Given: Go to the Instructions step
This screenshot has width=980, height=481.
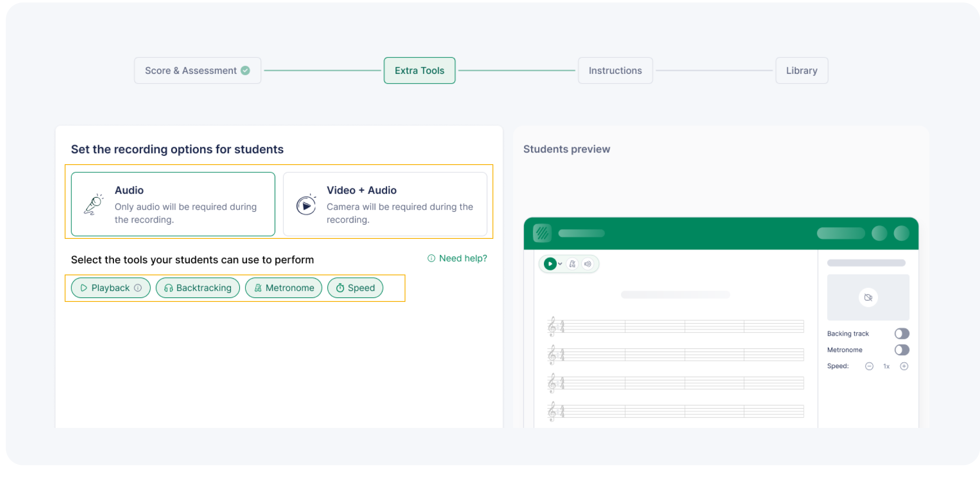Looking at the screenshot, I should [615, 70].
